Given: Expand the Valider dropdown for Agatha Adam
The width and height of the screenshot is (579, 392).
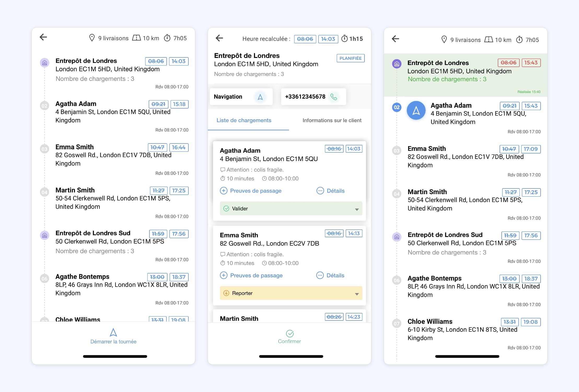Looking at the screenshot, I should point(357,209).
